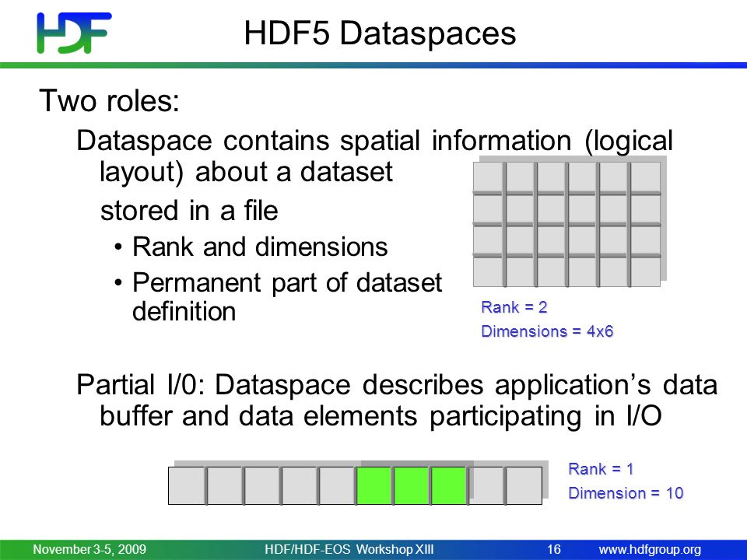Open the www.hdfgroup.org link
The height and width of the screenshot is (560, 747).
pos(650,550)
